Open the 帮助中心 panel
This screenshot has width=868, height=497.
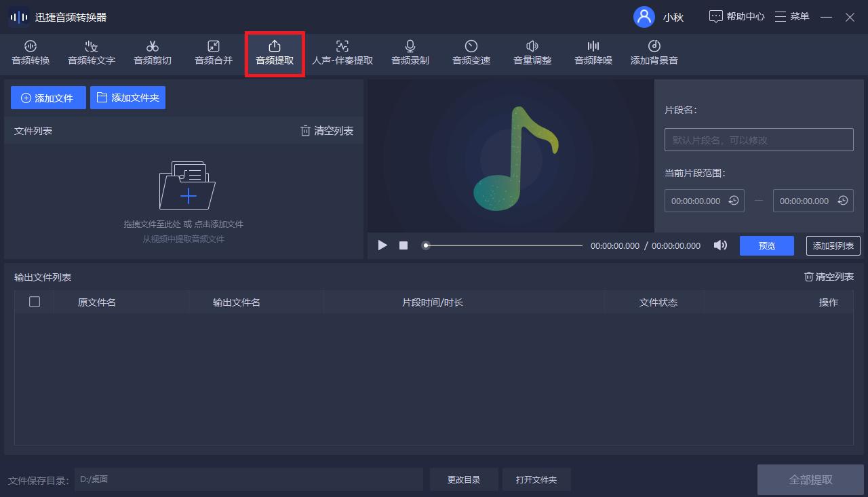pos(736,16)
